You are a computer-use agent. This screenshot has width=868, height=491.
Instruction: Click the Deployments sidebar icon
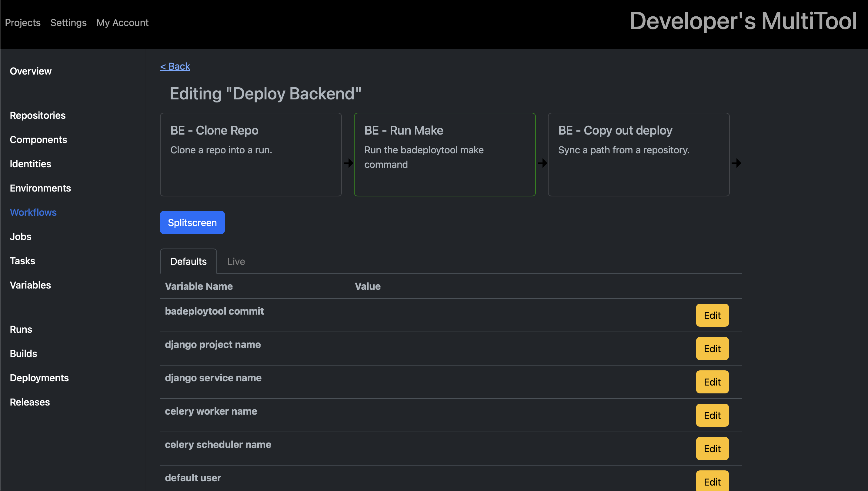[x=39, y=378]
